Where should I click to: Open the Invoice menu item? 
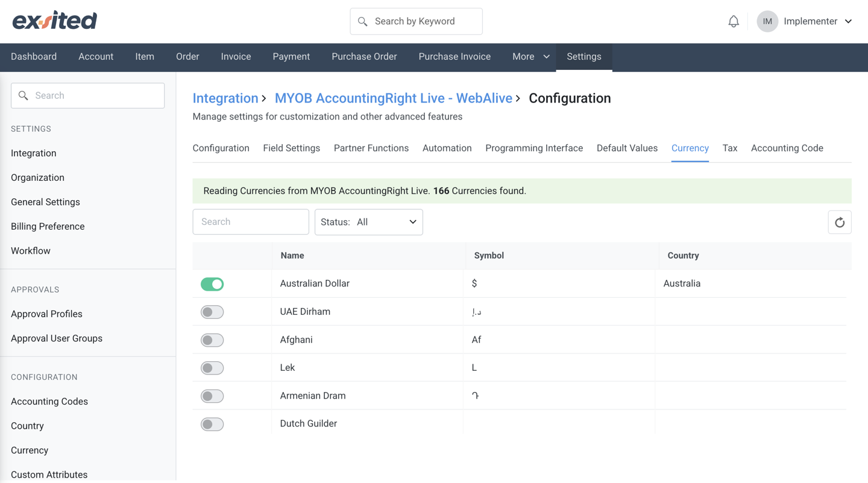coord(236,57)
